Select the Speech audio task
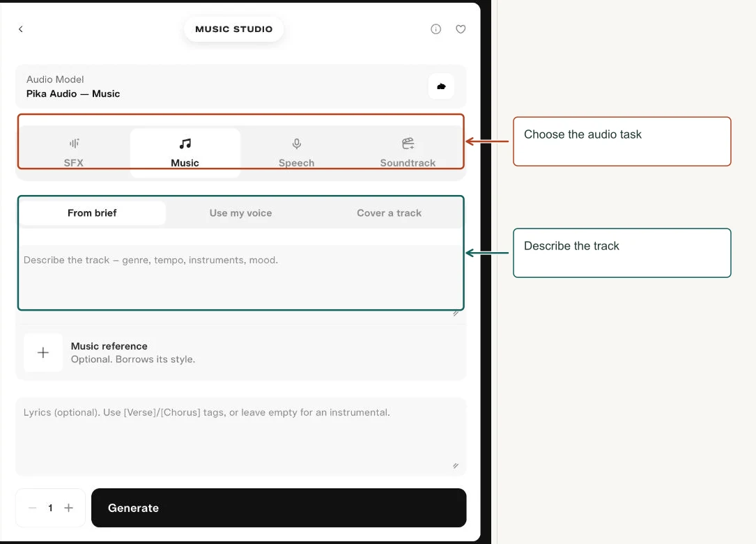Image resolution: width=756 pixels, height=544 pixels. click(297, 153)
